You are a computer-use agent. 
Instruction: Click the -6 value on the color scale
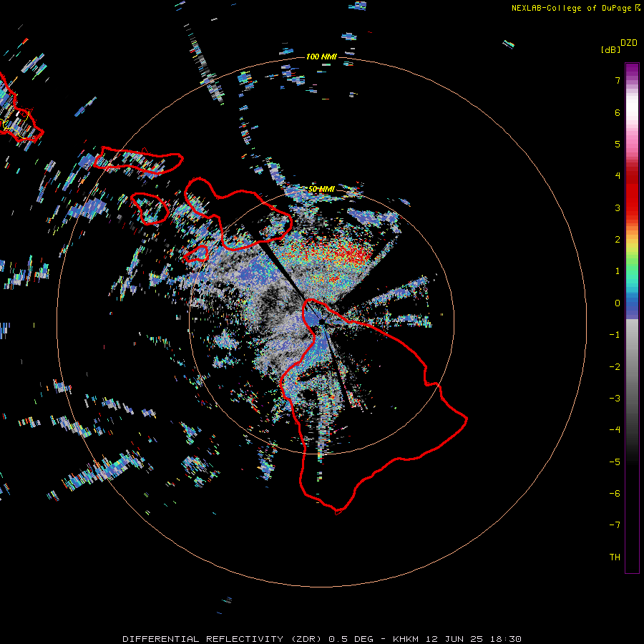(615, 494)
